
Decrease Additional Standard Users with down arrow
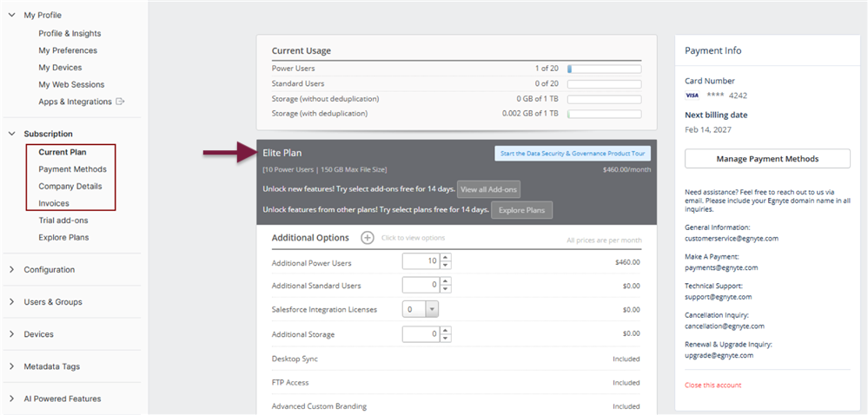447,289
